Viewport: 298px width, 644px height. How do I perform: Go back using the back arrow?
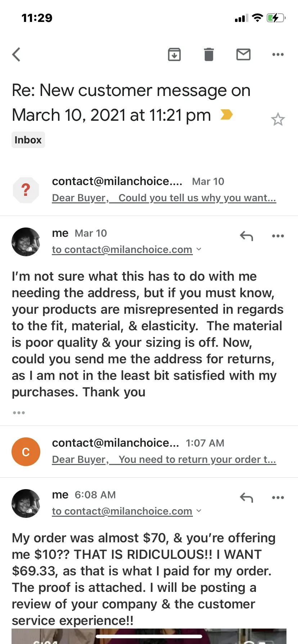(x=16, y=55)
